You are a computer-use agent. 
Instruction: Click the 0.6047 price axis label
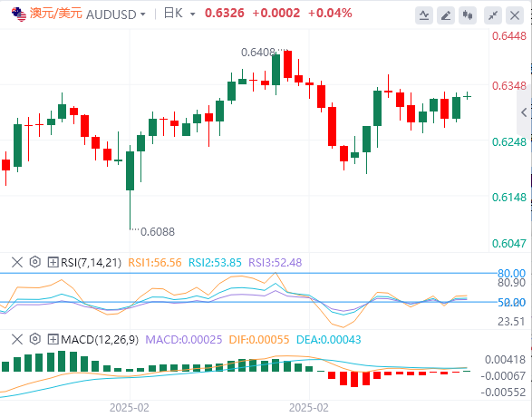point(509,243)
